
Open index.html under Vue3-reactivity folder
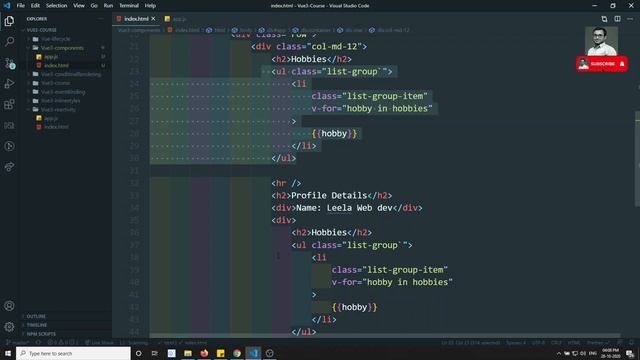[65, 127]
